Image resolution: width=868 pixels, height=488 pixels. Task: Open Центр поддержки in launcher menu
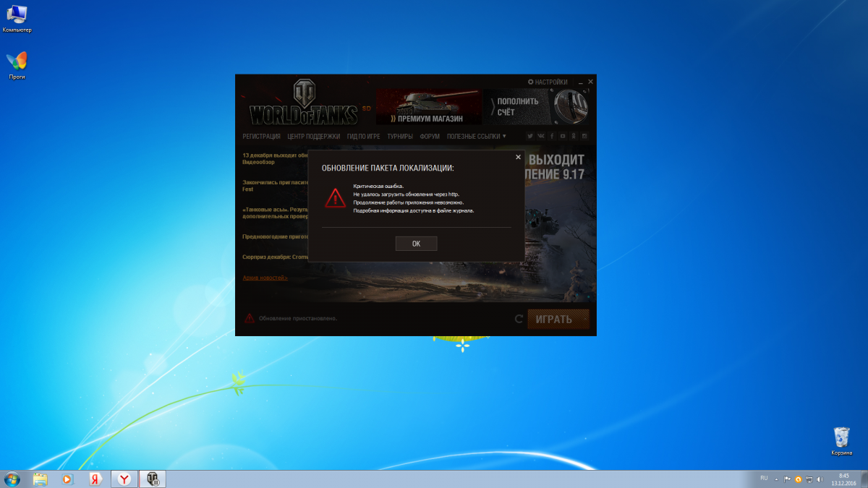click(313, 136)
